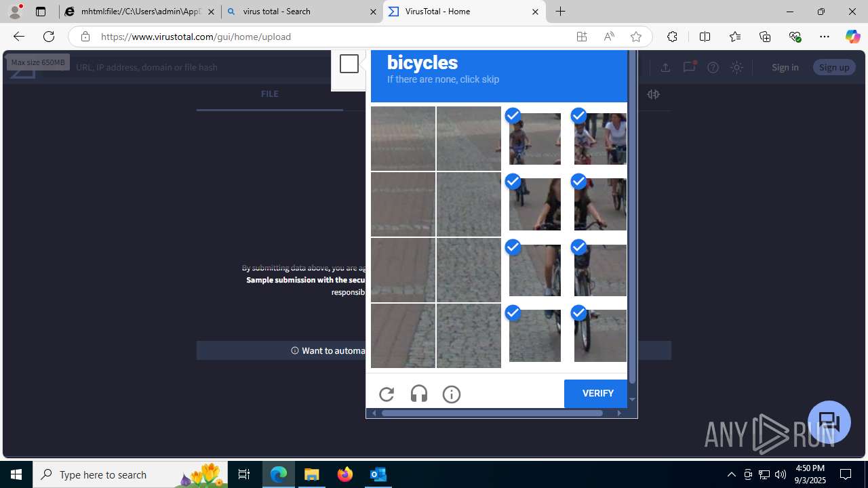Select bottom-left reddish pavement tile
This screenshot has width=868, height=488.
tap(403, 335)
